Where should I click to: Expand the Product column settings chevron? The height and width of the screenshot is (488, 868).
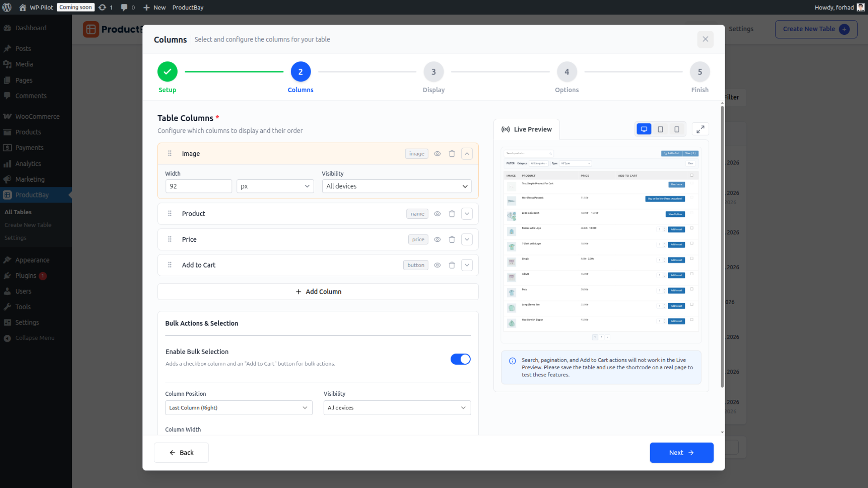467,213
